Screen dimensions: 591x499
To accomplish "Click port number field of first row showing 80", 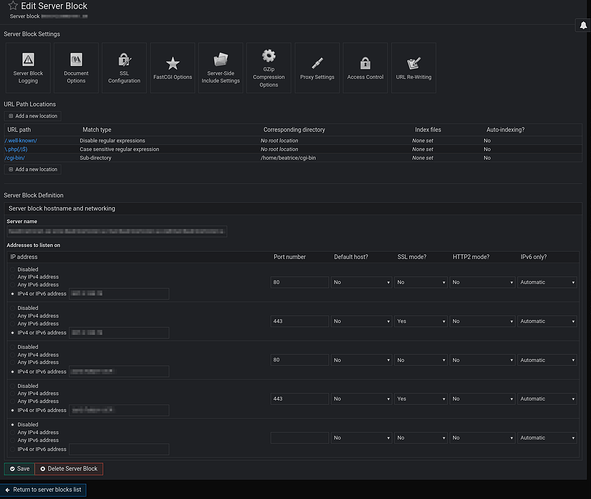I will (x=299, y=282).
